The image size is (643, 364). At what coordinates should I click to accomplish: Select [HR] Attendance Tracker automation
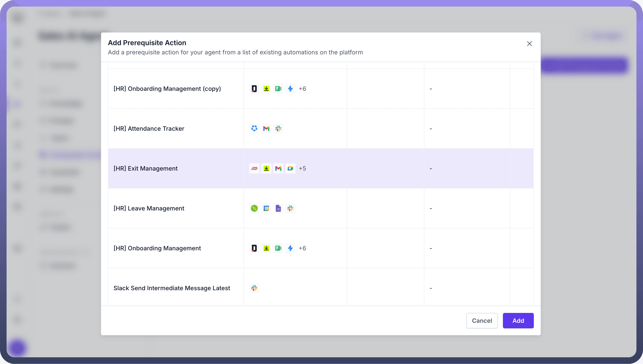149,128
